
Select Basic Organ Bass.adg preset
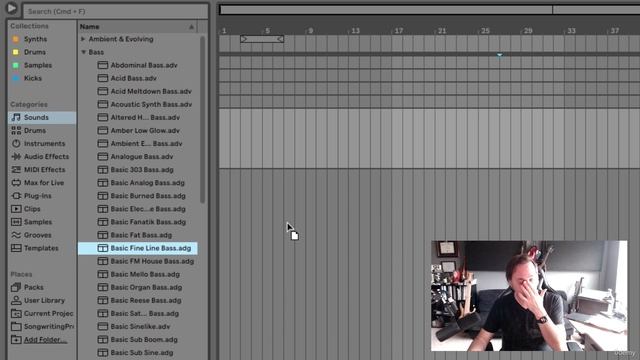(x=146, y=287)
